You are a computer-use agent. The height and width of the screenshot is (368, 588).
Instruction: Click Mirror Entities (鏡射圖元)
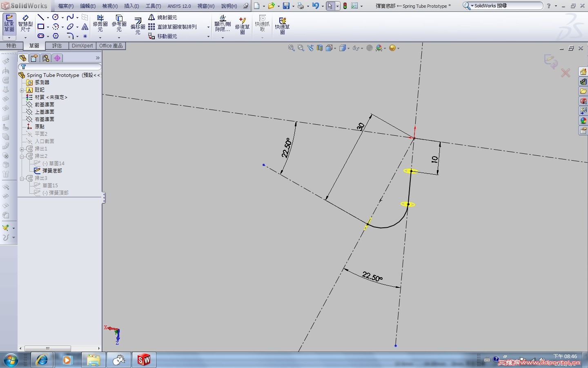(163, 17)
